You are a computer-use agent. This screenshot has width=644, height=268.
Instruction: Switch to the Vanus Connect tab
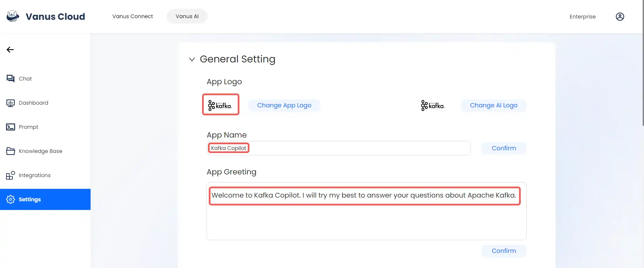[x=132, y=16]
